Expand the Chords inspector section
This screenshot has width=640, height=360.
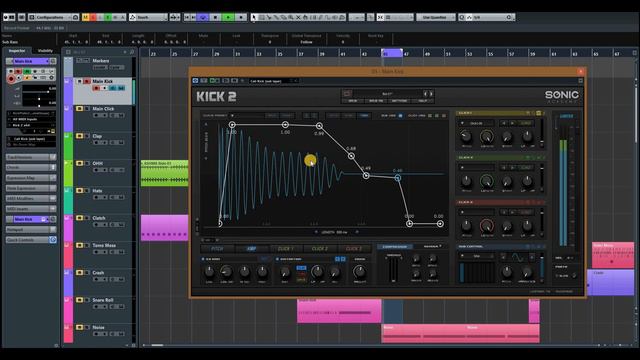tap(31, 167)
